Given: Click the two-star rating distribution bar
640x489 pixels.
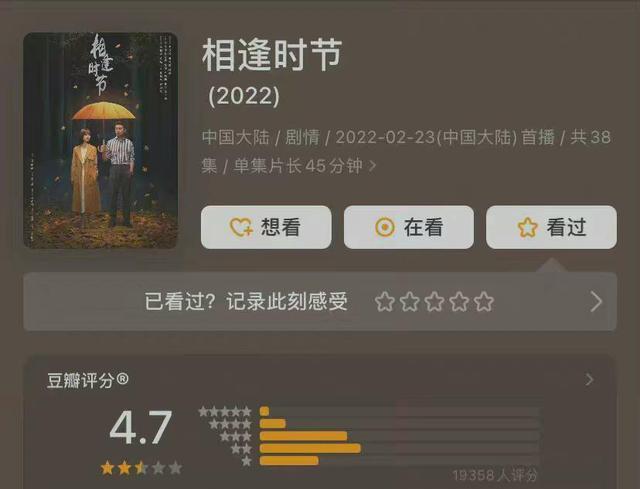Looking at the screenshot, I should [400, 448].
